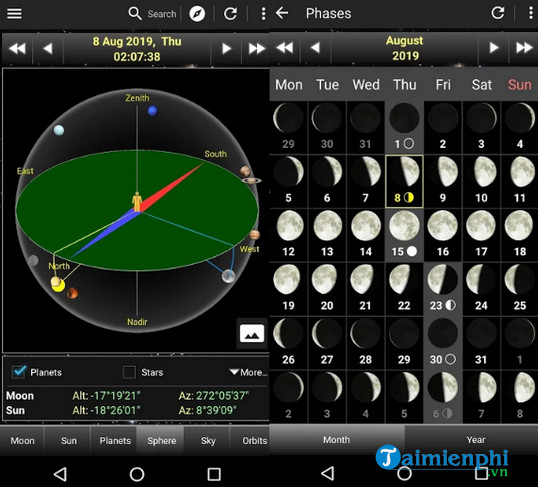Select August 1 new moon cell
Image resolution: width=538 pixels, height=487 pixels.
(404, 127)
